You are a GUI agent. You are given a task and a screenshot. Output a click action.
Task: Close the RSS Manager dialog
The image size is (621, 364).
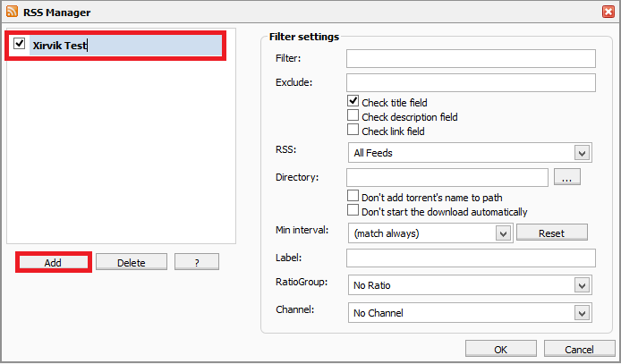pos(608,12)
